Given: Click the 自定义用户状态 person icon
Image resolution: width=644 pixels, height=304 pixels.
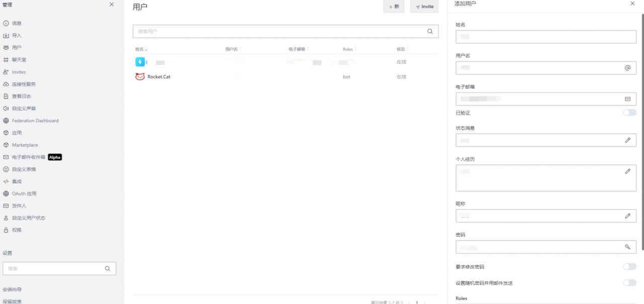Looking at the screenshot, I should [x=6, y=218].
